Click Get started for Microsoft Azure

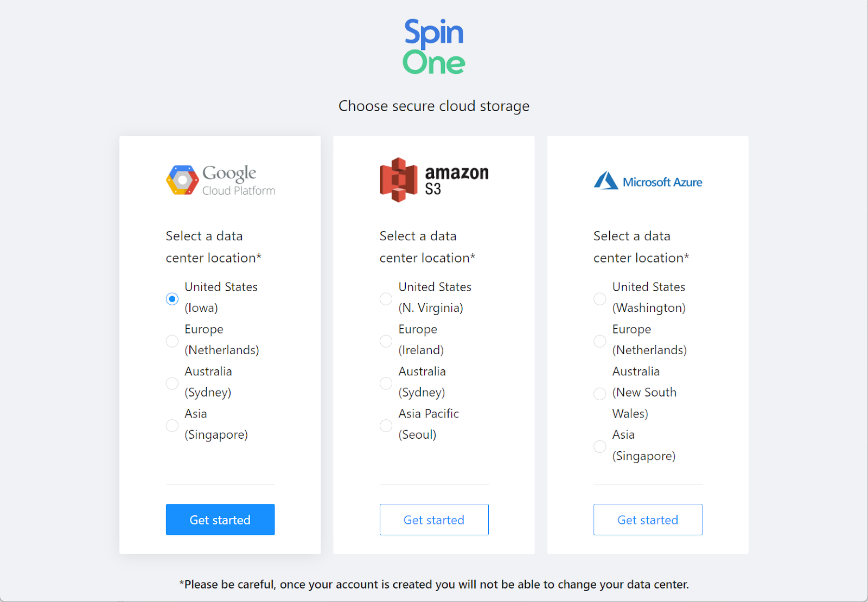point(647,519)
